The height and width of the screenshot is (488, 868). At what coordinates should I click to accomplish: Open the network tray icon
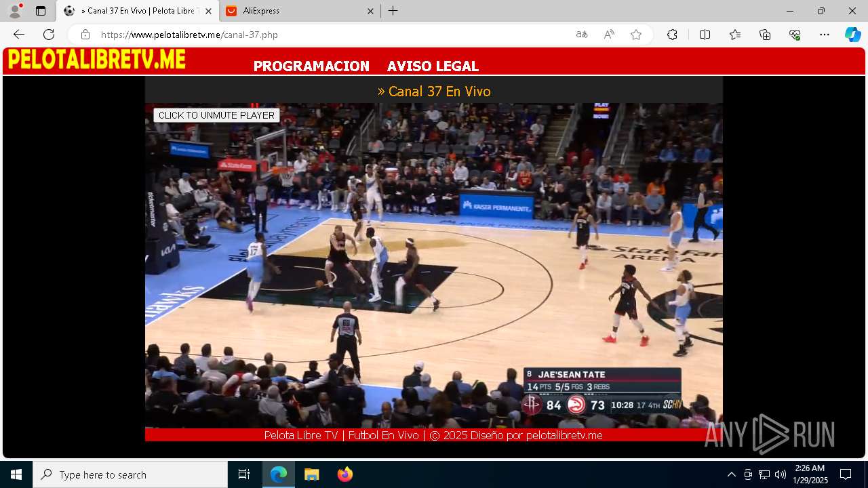(764, 474)
